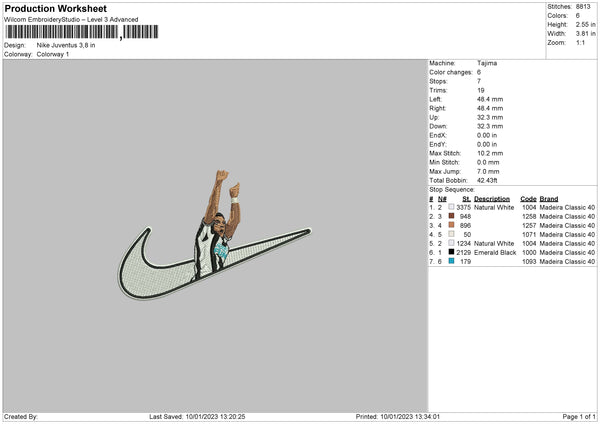Click the Width value 3.81 in
The image size is (600, 424).
tap(585, 34)
